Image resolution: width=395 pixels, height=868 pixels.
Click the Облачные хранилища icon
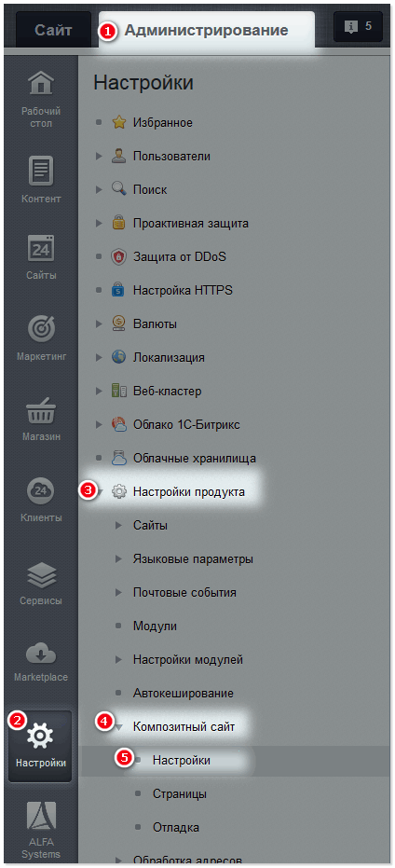pyautogui.click(x=119, y=458)
